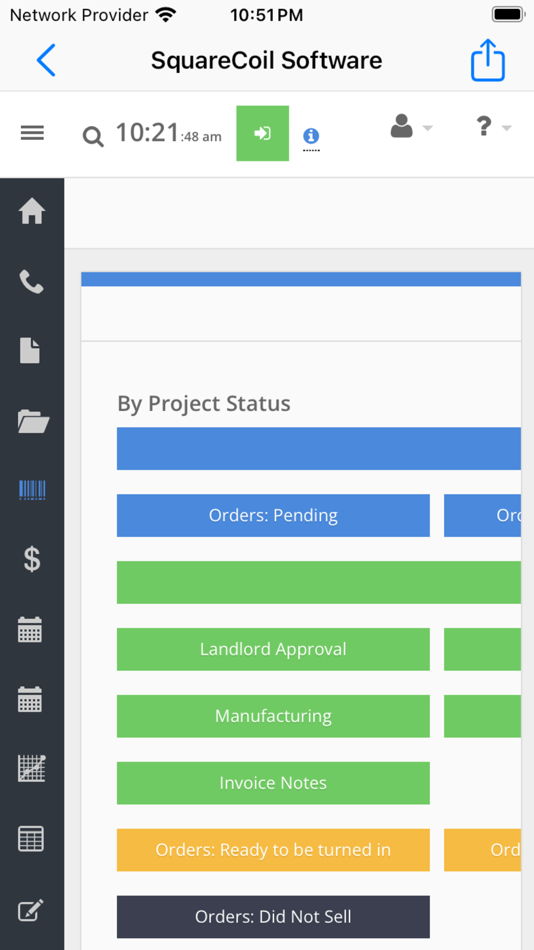The image size is (534, 950).
Task: Select Manufacturing status
Action: [273, 716]
